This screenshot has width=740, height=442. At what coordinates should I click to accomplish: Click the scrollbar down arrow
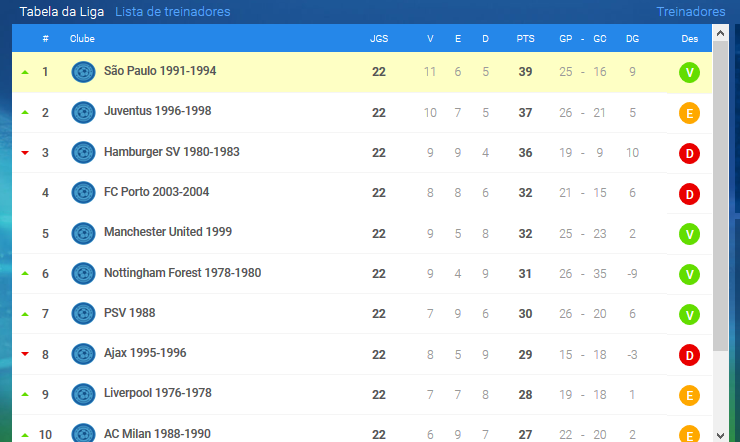pos(720,435)
